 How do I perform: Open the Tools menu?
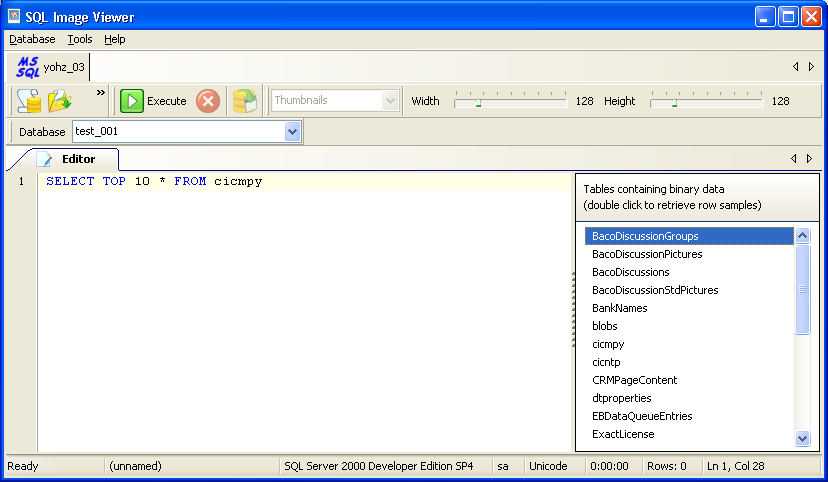[80, 39]
